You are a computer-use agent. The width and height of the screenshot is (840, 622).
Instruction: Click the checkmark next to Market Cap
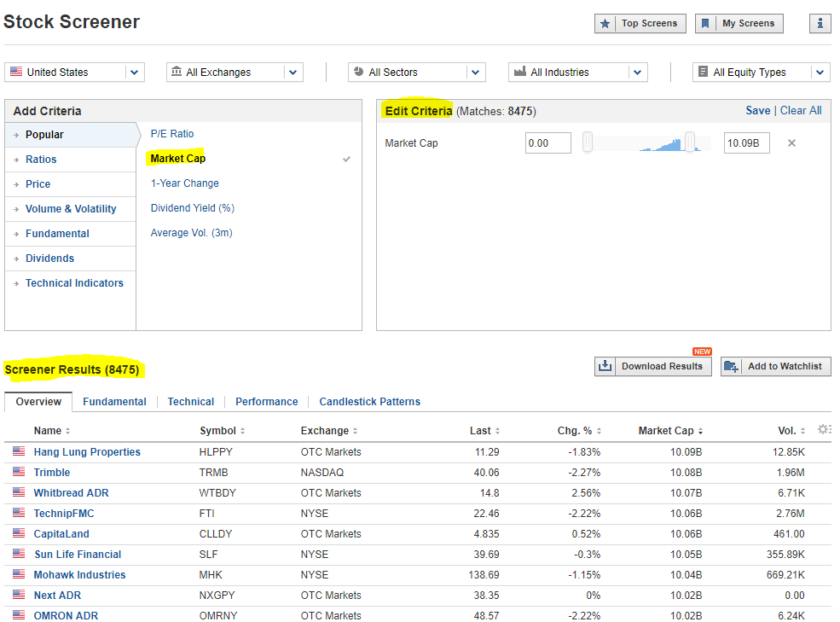click(x=346, y=159)
